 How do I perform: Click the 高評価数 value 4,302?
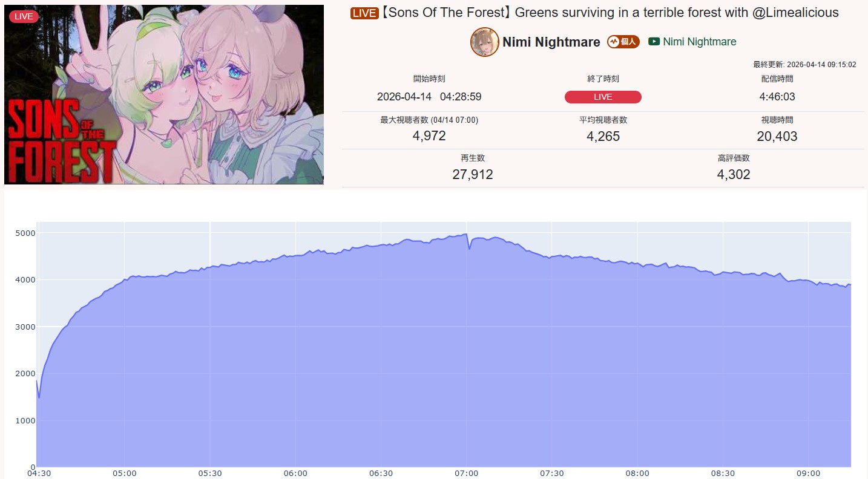[x=734, y=175]
